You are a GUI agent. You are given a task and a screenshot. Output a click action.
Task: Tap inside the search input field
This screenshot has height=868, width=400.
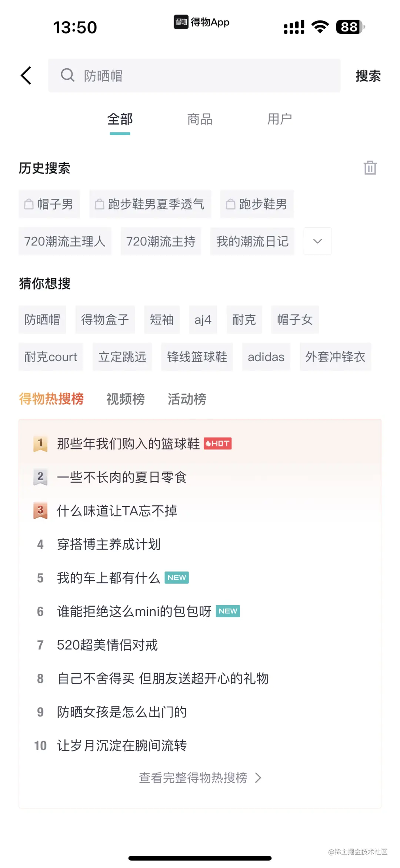pos(185,75)
